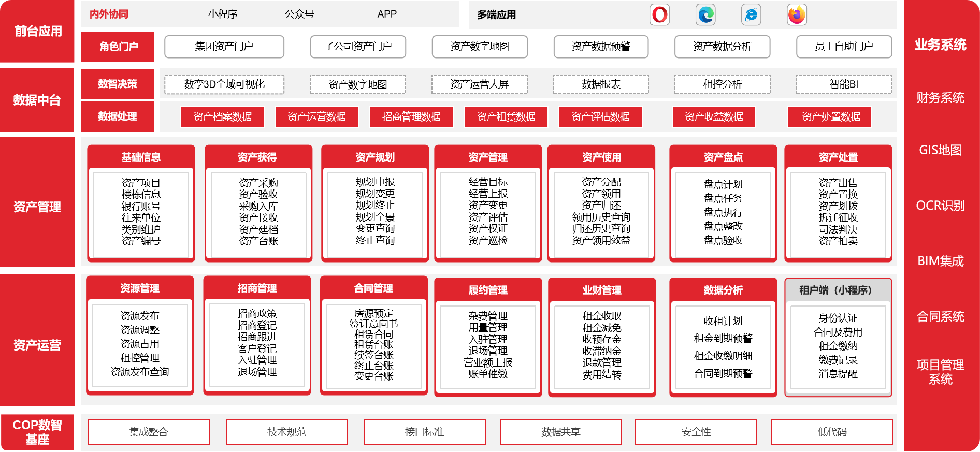Open the 集团资产门户 portal button
Screen dimensions: 980x452
pyautogui.click(x=224, y=47)
